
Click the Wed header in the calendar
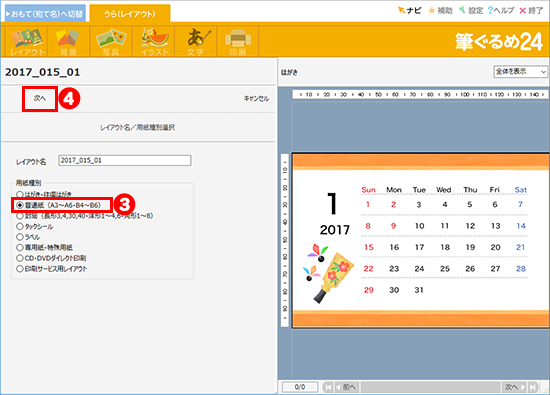tap(444, 190)
